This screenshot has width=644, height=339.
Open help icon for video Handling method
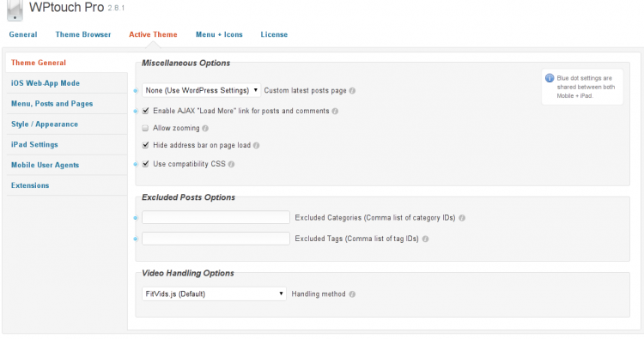352,294
